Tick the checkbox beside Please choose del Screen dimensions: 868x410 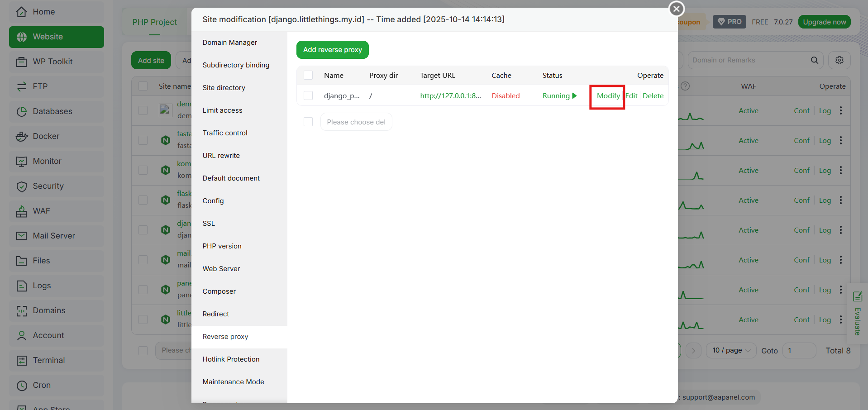tap(308, 122)
